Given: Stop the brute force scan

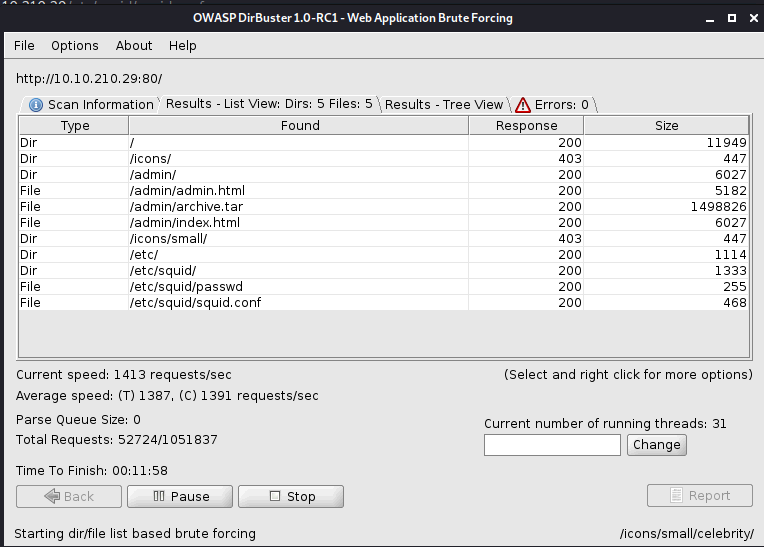Looking at the screenshot, I should pyautogui.click(x=291, y=496).
